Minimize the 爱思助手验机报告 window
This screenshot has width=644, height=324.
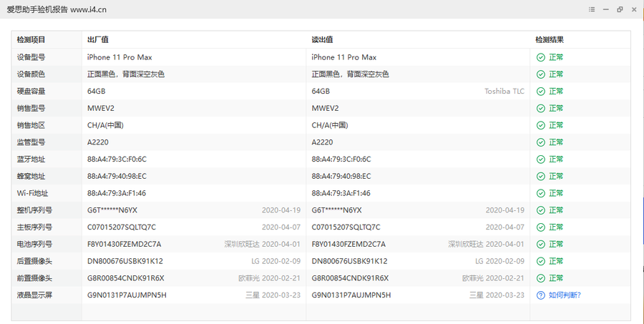point(606,9)
